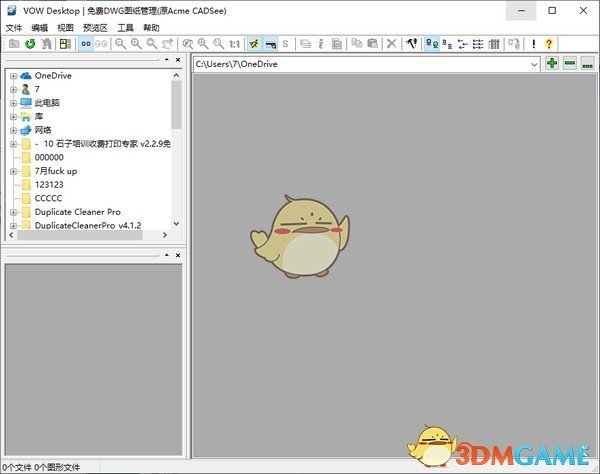Click the folder tree scroll-down arrow

tap(176, 224)
